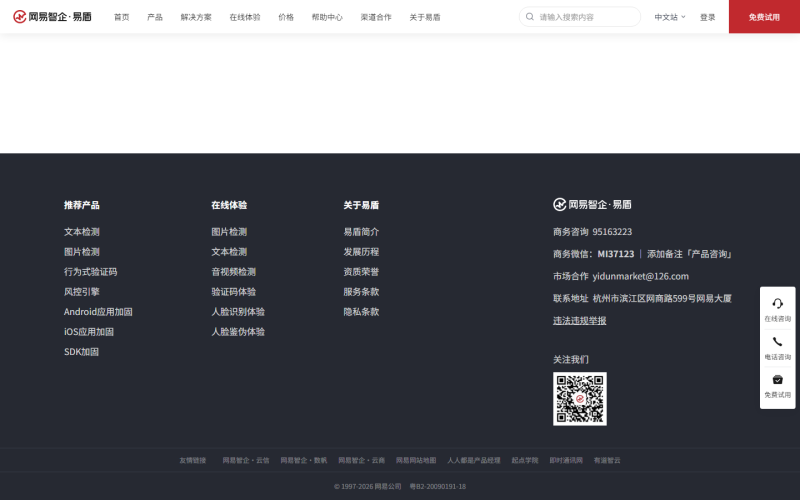Image resolution: width=800 pixels, height=500 pixels.
Task: Open the 网易智企·云商 friendly link
Action: (x=362, y=460)
